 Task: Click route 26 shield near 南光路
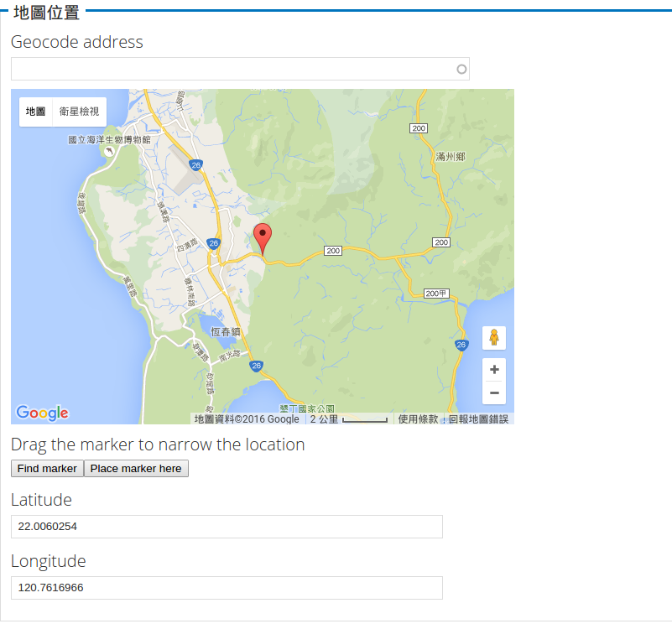pos(256,366)
